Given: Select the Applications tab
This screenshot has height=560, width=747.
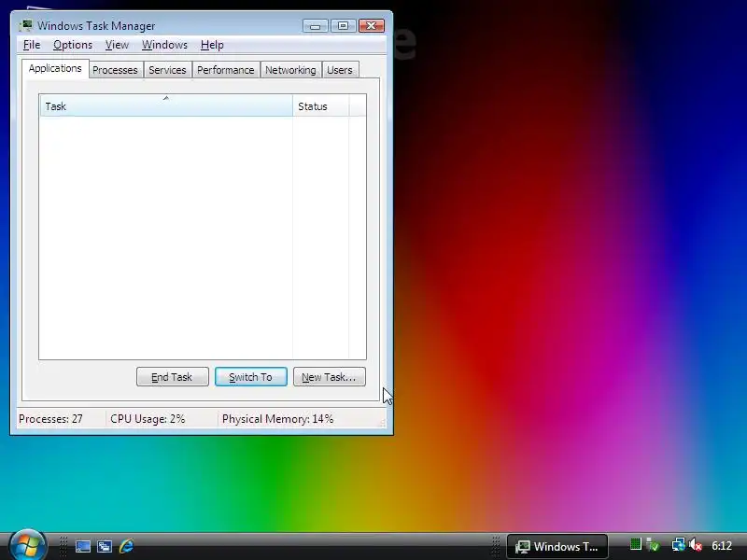Looking at the screenshot, I should [x=55, y=68].
